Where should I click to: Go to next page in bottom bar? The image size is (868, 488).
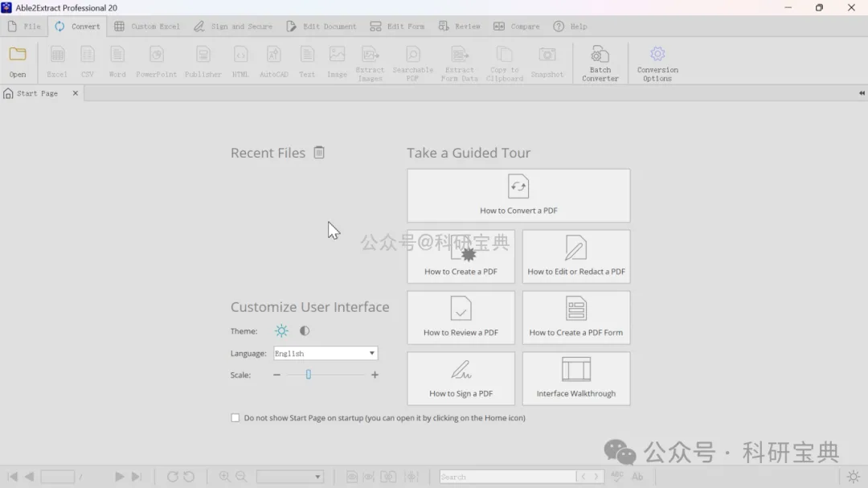point(119,477)
